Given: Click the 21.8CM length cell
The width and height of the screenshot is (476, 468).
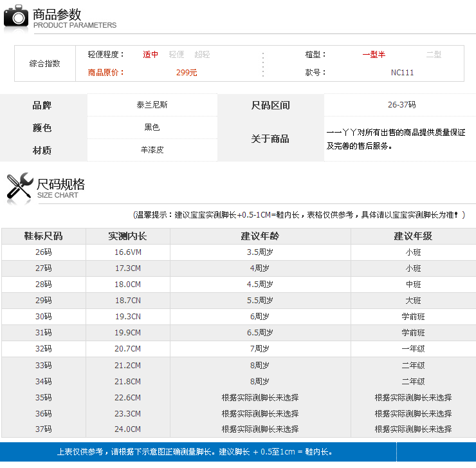Looking at the screenshot, I should point(128,381).
